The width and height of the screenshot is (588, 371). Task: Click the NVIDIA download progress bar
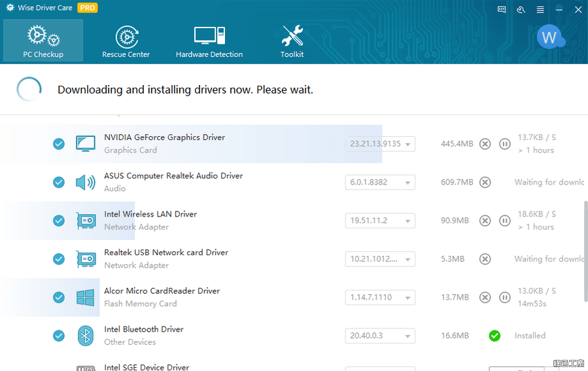pyautogui.click(x=191, y=144)
